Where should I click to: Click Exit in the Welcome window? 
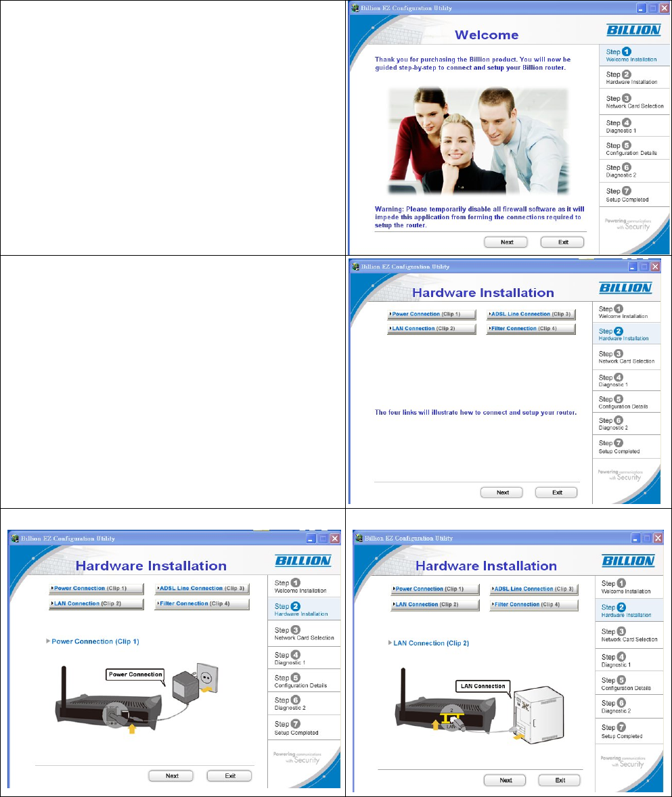coord(562,242)
